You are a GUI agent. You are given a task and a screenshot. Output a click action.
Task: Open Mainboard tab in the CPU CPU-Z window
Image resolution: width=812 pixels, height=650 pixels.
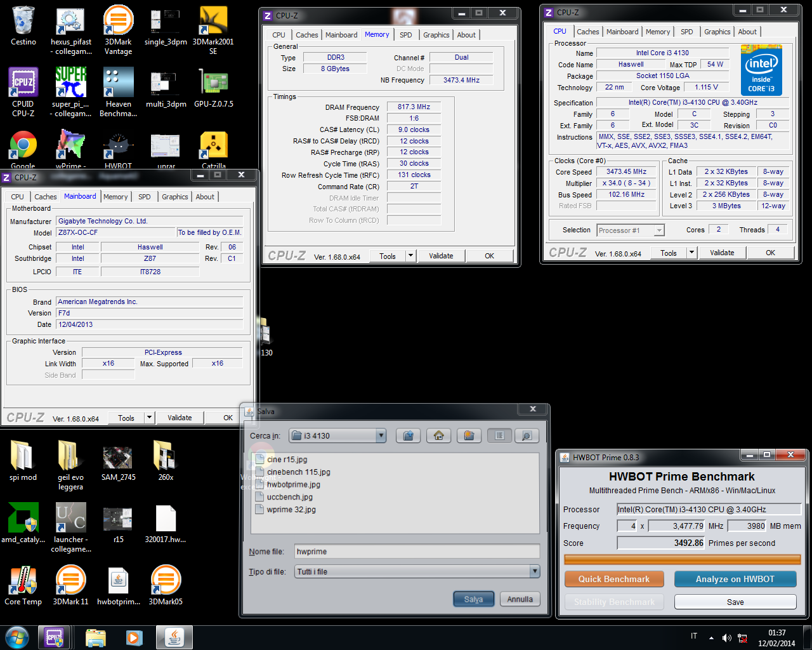click(622, 32)
